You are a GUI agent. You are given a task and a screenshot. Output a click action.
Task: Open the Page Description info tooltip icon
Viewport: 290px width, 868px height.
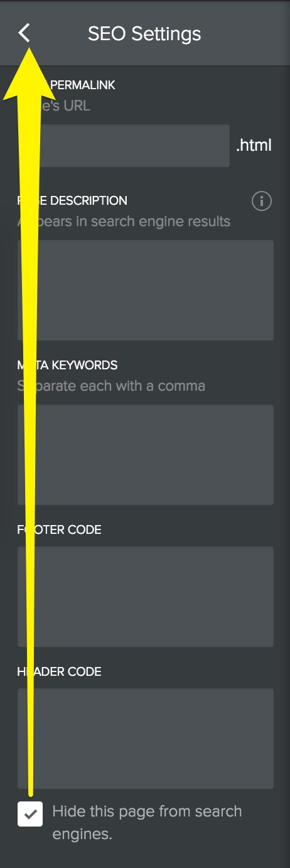click(262, 201)
